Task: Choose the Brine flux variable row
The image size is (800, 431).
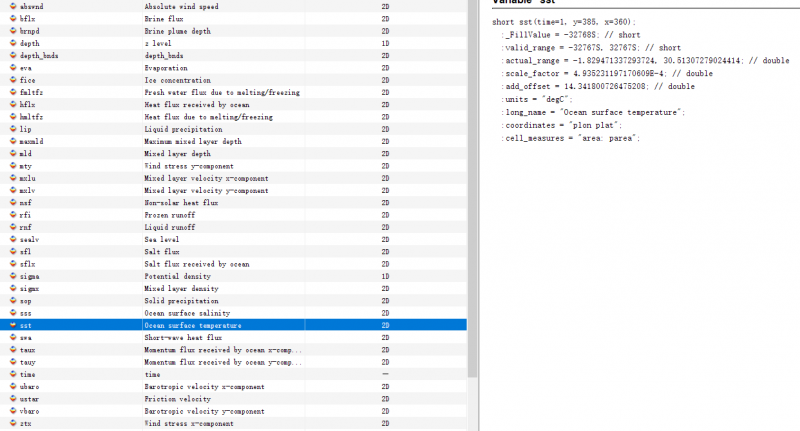Action: point(200,18)
